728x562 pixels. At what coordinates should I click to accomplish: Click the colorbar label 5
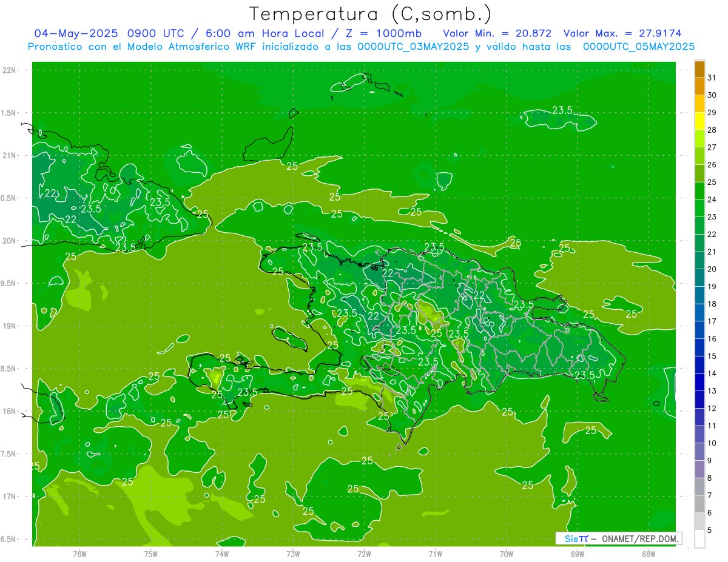710,530
